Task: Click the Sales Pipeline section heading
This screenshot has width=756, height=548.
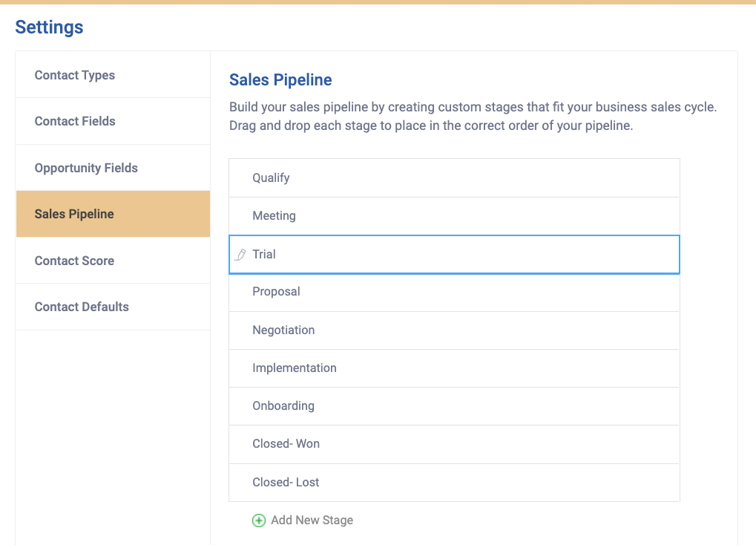Action: 280,79
